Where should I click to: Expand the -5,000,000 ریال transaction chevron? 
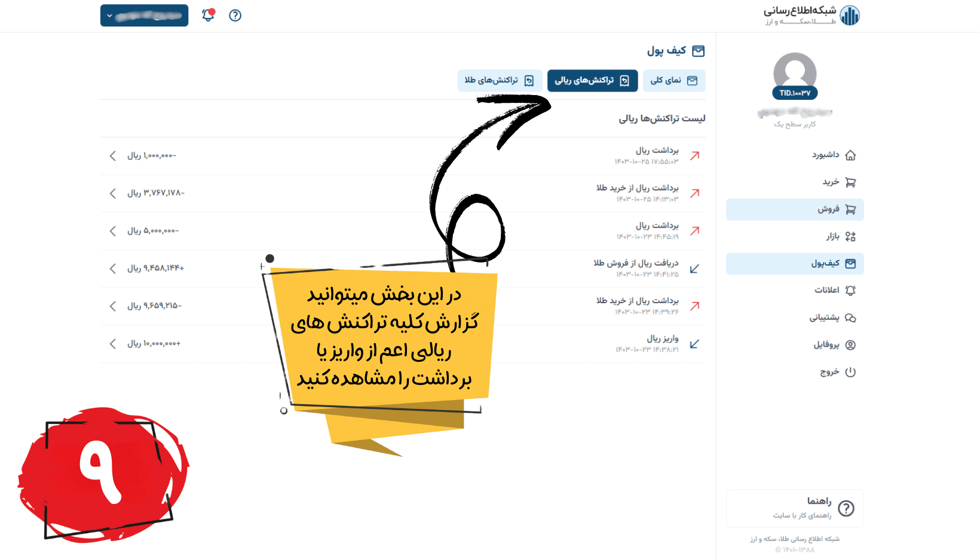pos(113,231)
